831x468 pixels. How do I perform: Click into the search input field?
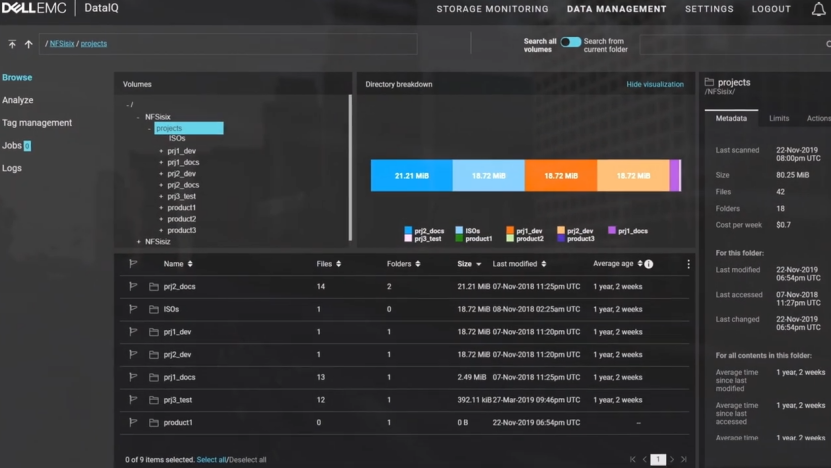coord(730,44)
